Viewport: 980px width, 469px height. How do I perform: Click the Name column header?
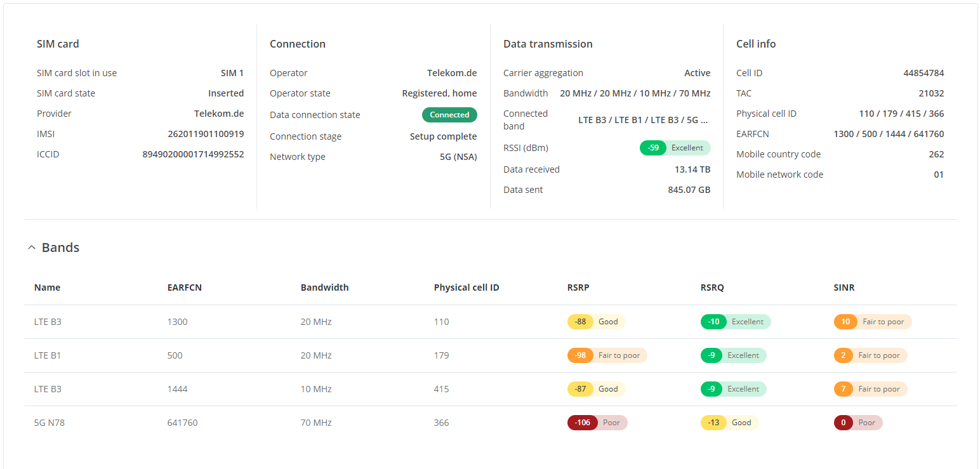pyautogui.click(x=47, y=287)
